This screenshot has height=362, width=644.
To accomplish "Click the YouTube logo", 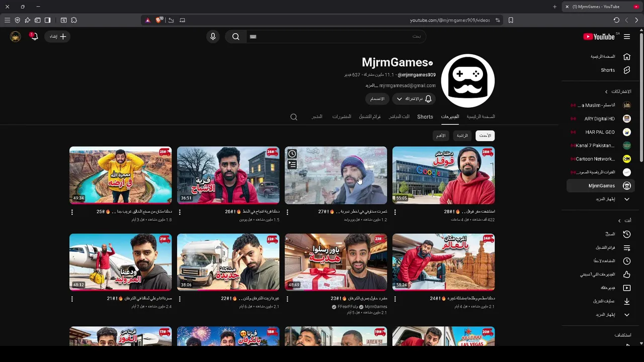I will [599, 37].
